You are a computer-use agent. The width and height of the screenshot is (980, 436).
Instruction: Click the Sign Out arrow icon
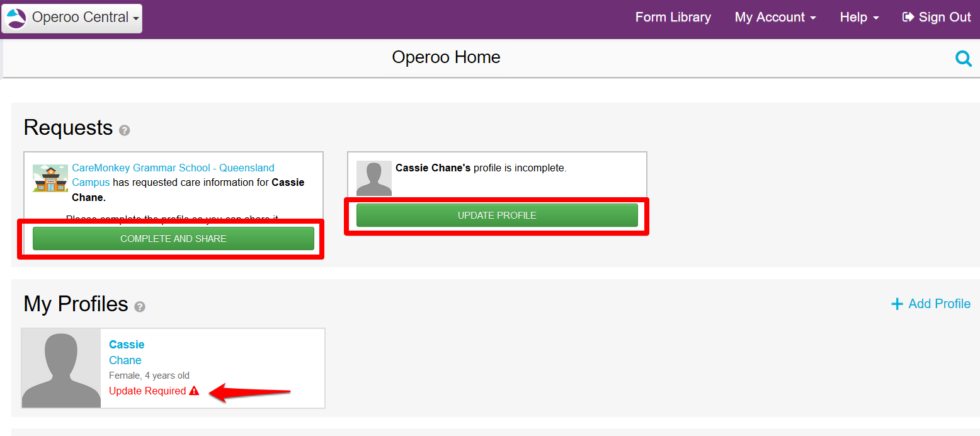click(x=908, y=17)
